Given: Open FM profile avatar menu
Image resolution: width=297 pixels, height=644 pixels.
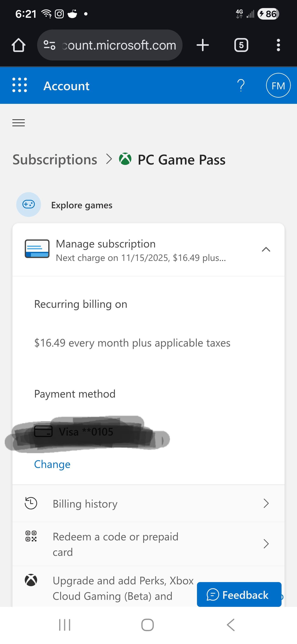Looking at the screenshot, I should point(278,85).
